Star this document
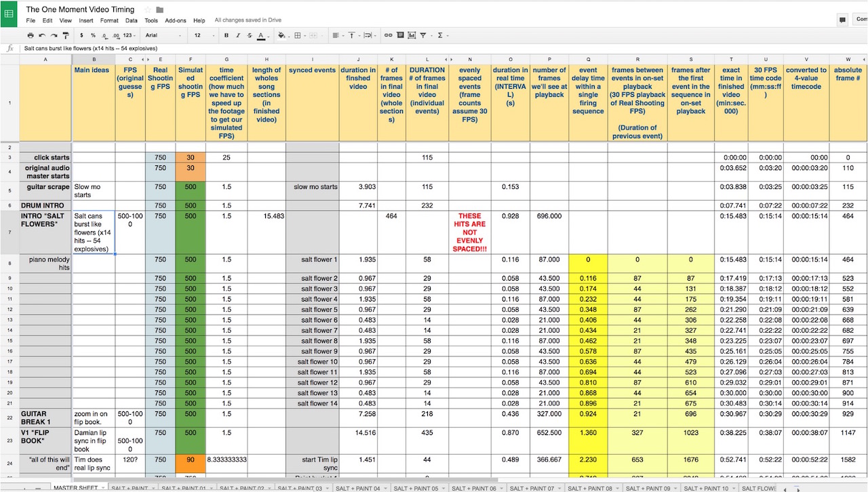 click(x=148, y=10)
